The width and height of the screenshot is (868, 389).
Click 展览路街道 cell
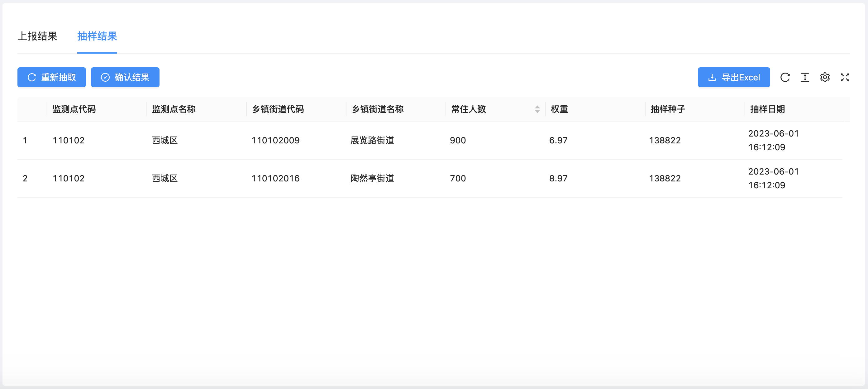tap(372, 140)
